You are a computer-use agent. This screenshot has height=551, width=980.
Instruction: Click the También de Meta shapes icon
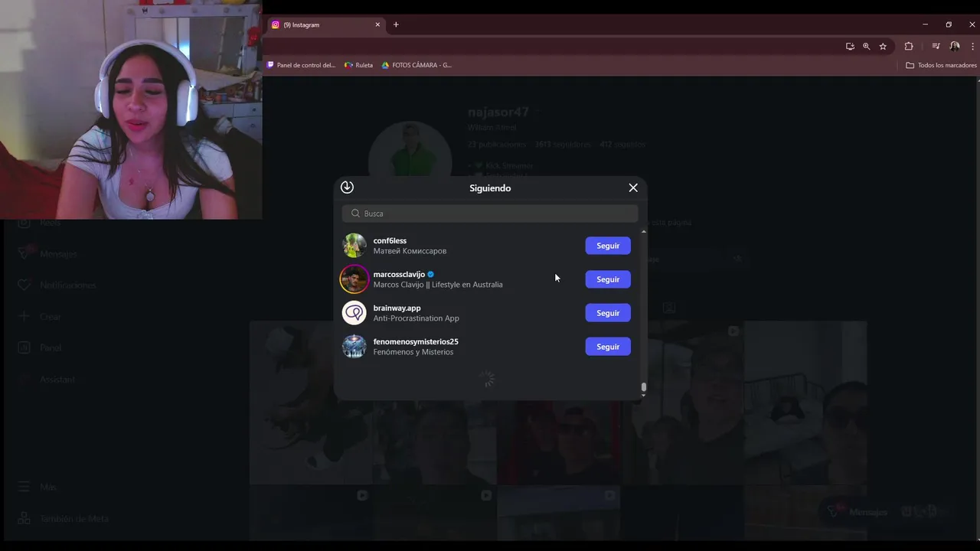[x=24, y=518]
